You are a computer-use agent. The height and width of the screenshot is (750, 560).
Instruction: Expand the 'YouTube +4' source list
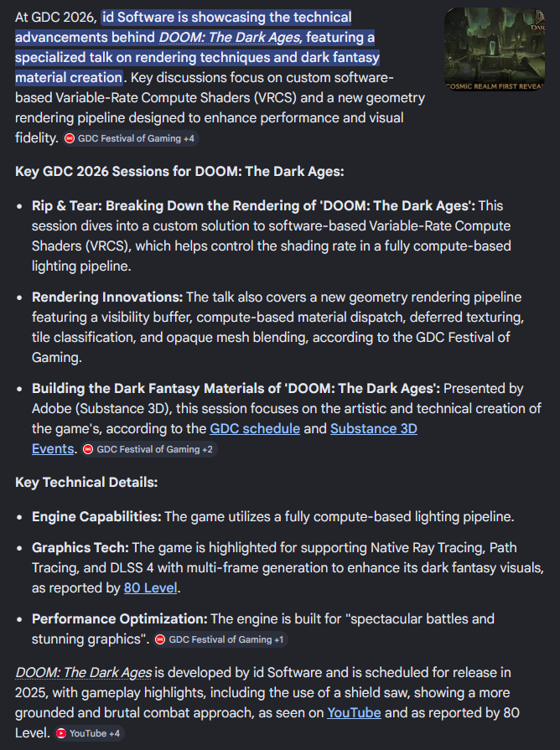95,733
